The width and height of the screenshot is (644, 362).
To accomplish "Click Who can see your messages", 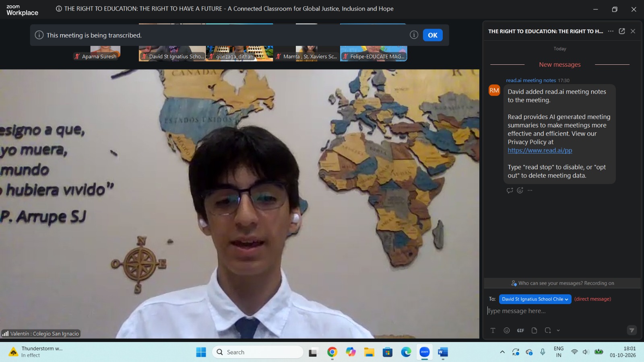I will 562,283.
